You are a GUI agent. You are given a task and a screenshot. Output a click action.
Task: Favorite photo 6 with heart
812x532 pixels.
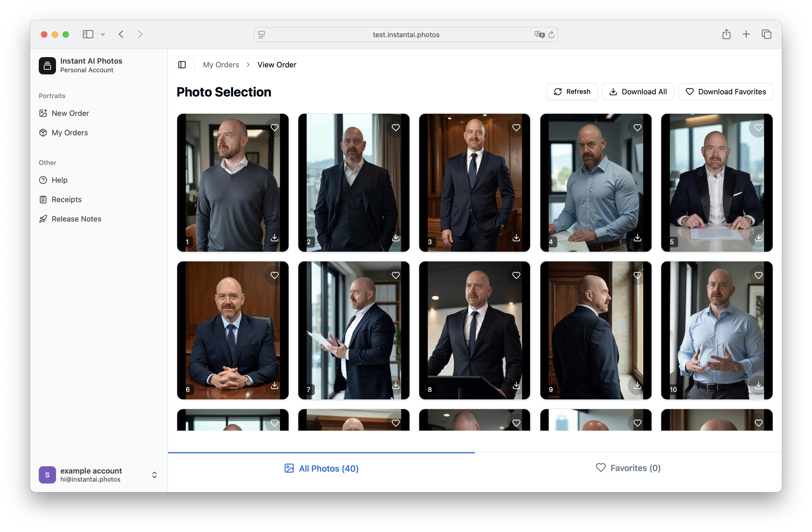(274, 275)
